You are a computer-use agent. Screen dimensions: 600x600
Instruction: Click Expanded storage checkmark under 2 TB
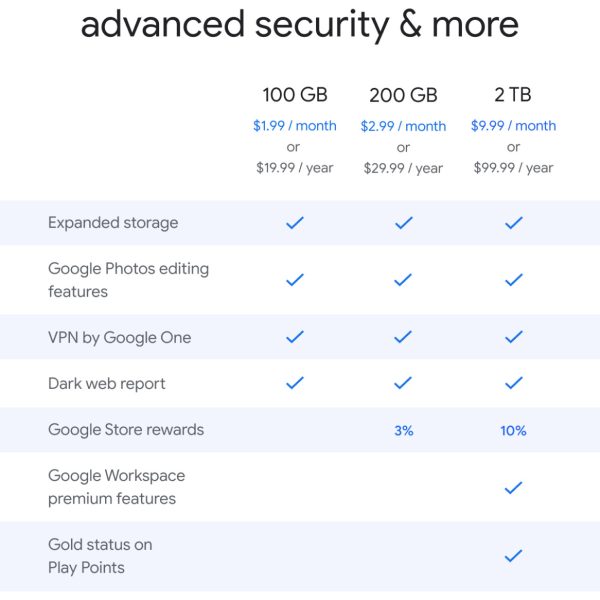tap(513, 223)
